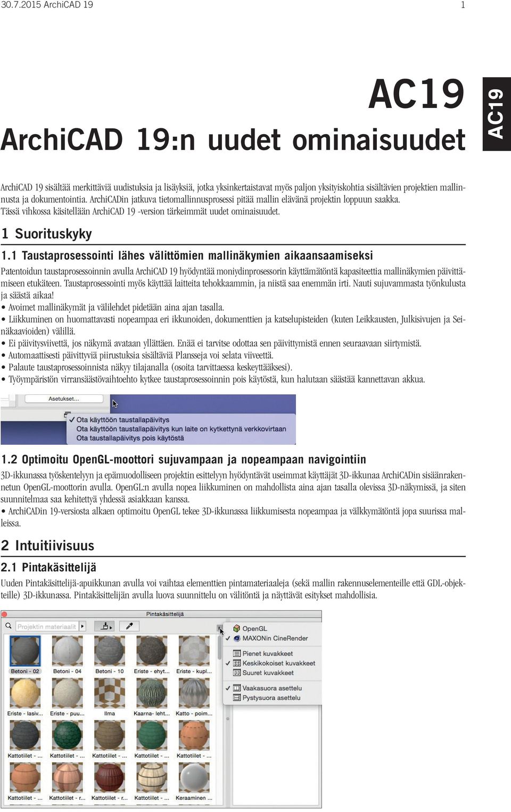Open the Pintakäsittelijä options popup arrow
Image resolution: width=511 pixels, height=812 pixels.
[x=220, y=628]
